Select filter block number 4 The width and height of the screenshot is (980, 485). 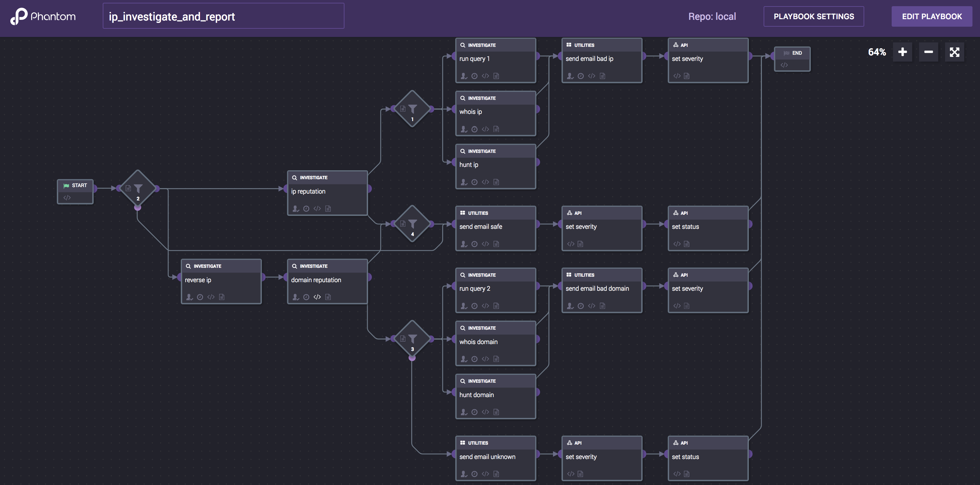coord(412,224)
